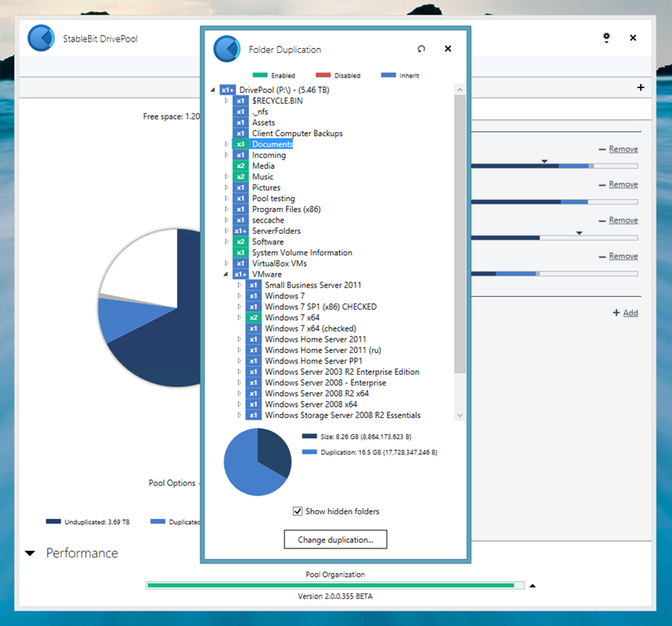Expand the Documents folder
672x626 pixels.
pos(226,144)
